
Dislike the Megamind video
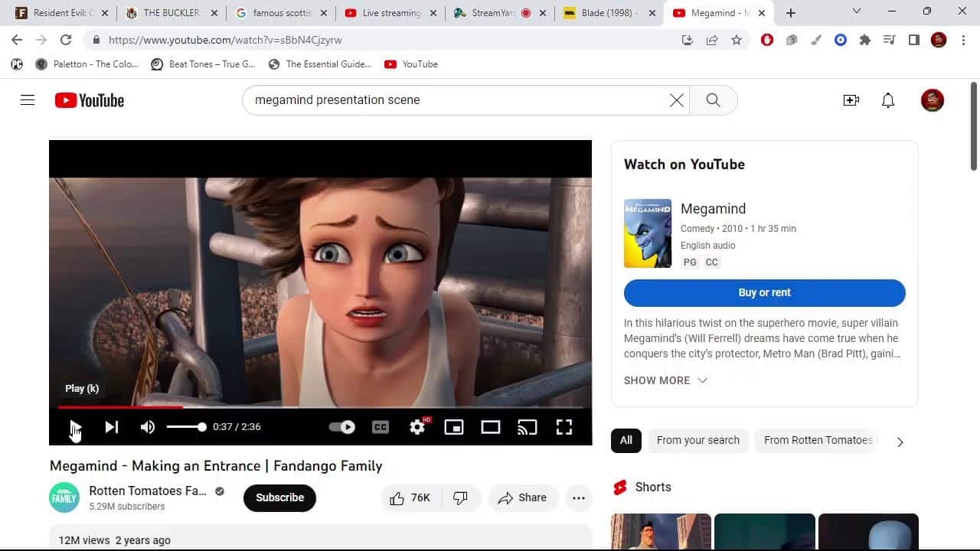click(x=460, y=498)
